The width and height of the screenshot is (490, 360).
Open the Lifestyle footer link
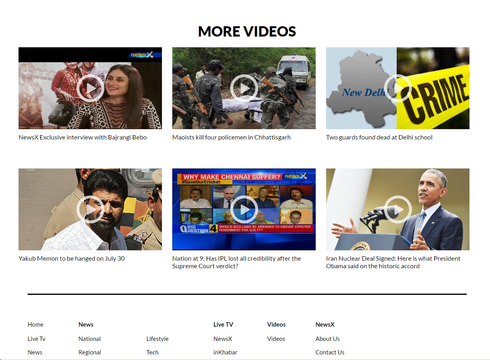click(157, 339)
